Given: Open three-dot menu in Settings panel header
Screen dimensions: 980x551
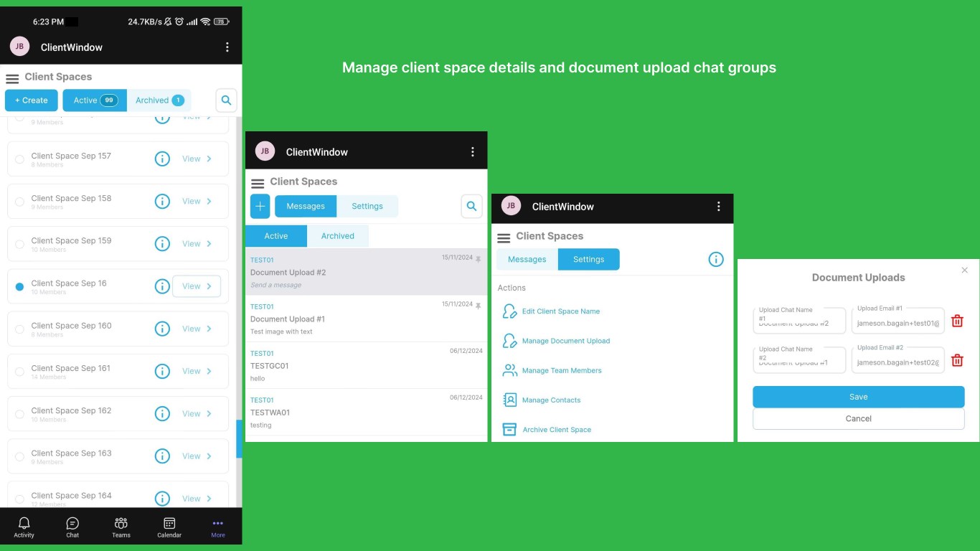Looking at the screenshot, I should point(718,207).
